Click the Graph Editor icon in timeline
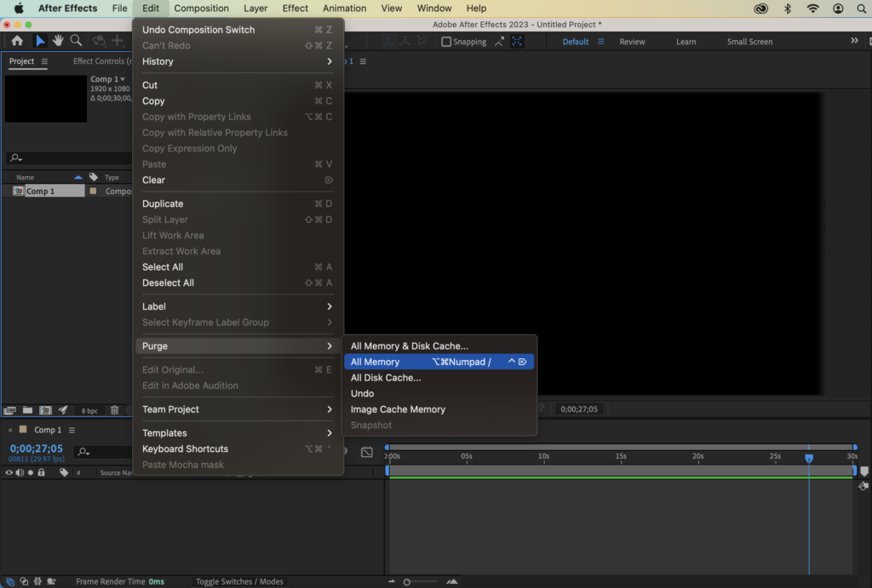Screen dimensions: 872x588 366,452
